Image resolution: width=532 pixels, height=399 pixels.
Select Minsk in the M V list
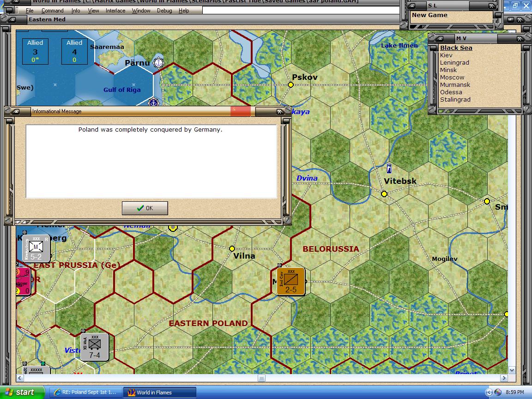pos(448,70)
